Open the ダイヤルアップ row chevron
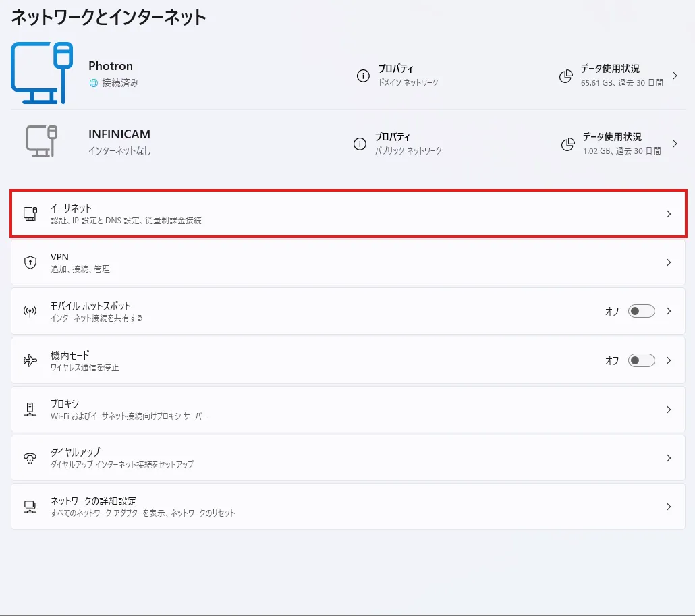This screenshot has width=695, height=616. pyautogui.click(x=669, y=458)
